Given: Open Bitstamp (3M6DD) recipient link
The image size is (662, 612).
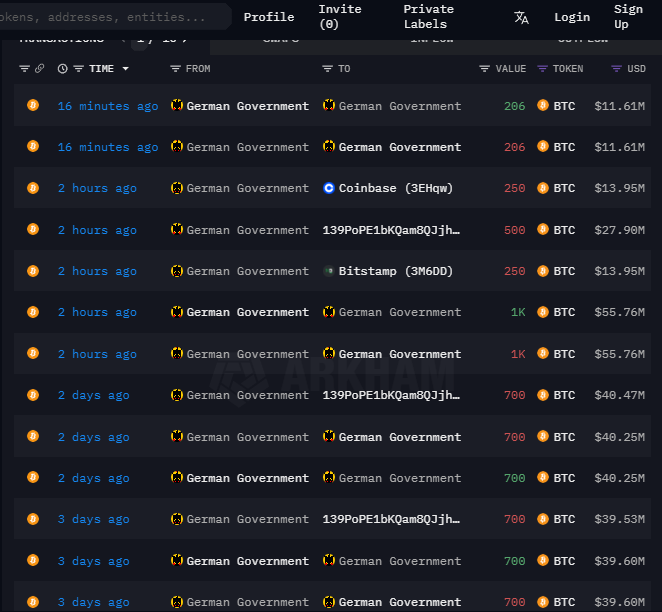Looking at the screenshot, I should [x=396, y=271].
